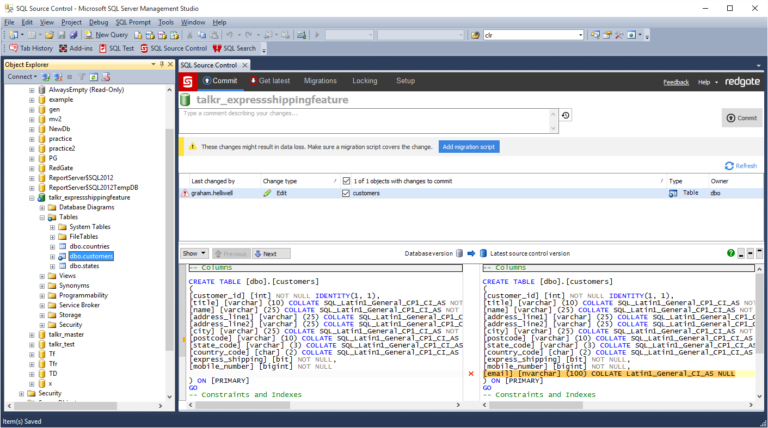This screenshot has width=768, height=428.
Task: Click the Object Explorer filter icon
Action: (82, 77)
